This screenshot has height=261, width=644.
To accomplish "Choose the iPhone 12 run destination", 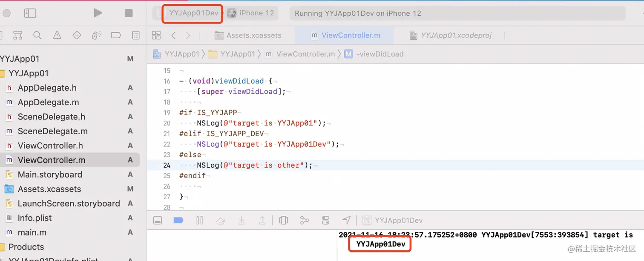I will click(251, 13).
